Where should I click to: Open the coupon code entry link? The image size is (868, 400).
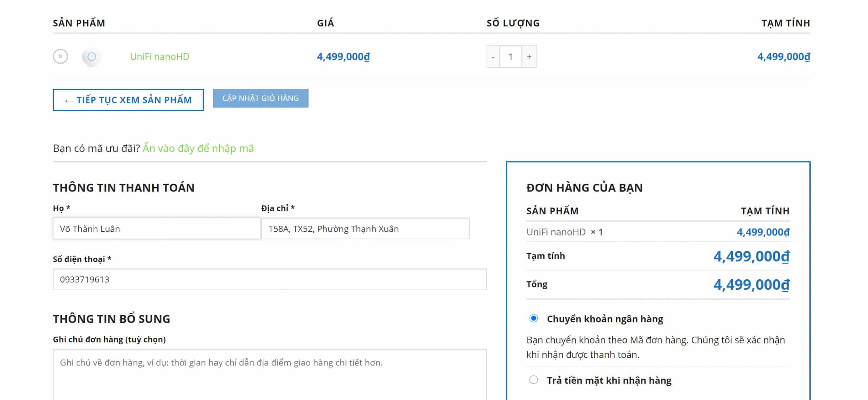pos(198,148)
